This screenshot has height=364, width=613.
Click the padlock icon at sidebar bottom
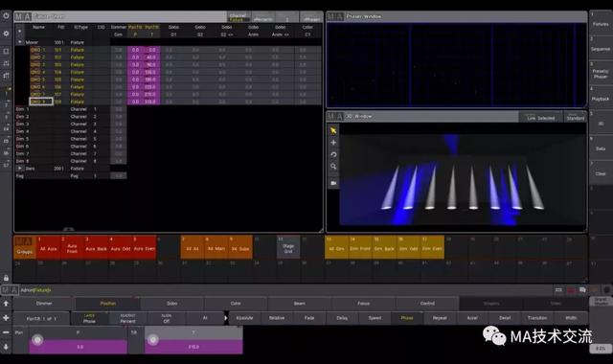pyautogui.click(x=6, y=278)
